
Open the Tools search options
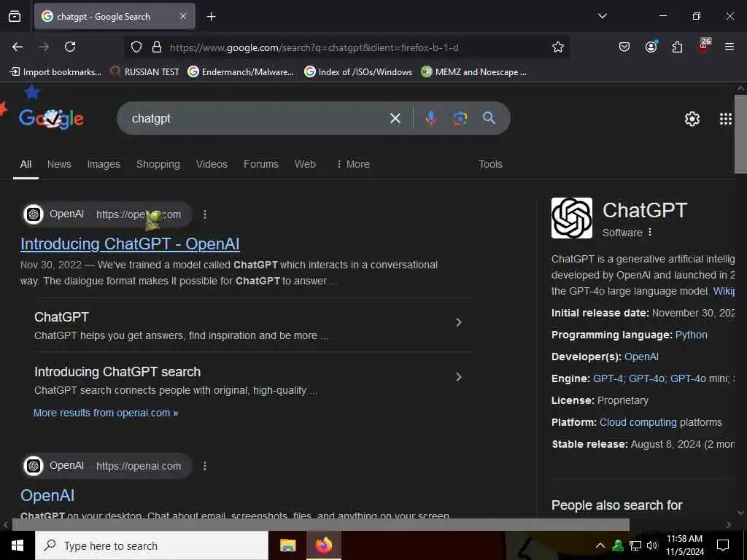[490, 164]
